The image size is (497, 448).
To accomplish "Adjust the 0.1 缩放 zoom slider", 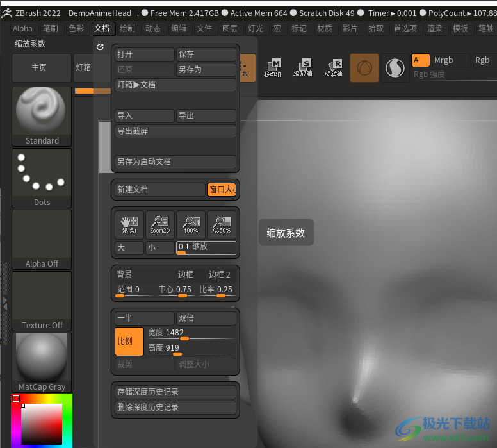I will 206,248.
